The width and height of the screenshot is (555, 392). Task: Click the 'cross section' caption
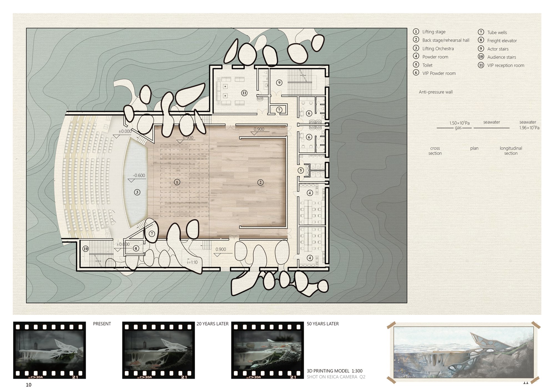pos(435,151)
